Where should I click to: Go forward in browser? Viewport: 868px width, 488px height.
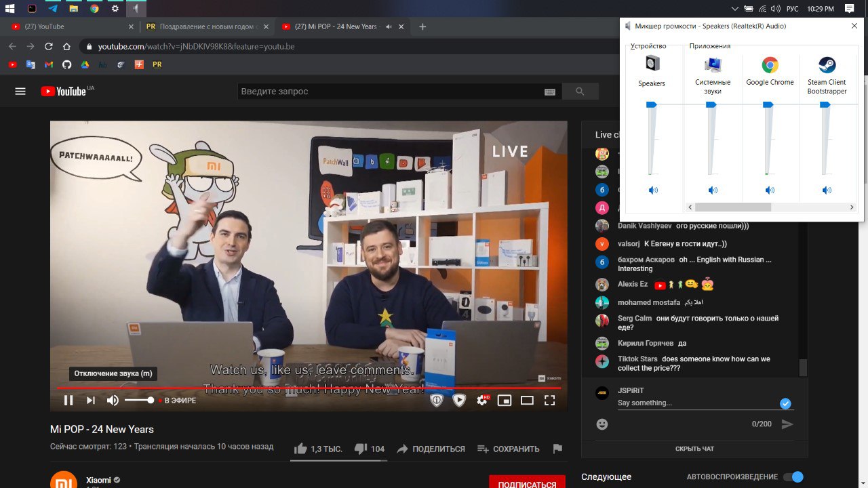pos(30,47)
